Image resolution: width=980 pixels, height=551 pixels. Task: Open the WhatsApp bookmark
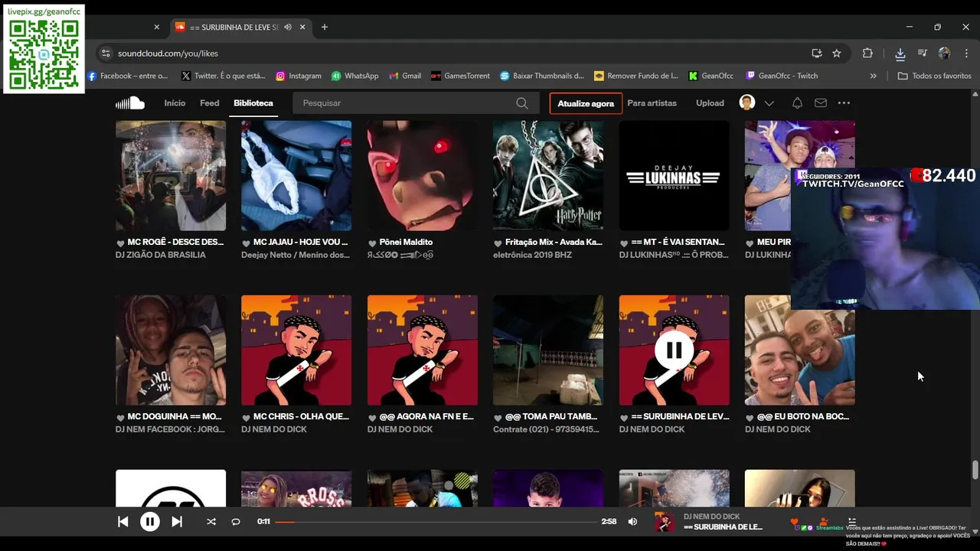[355, 76]
